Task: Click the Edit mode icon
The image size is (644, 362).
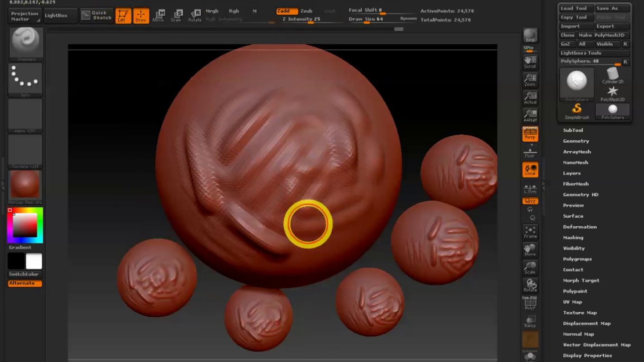Action: [x=123, y=16]
